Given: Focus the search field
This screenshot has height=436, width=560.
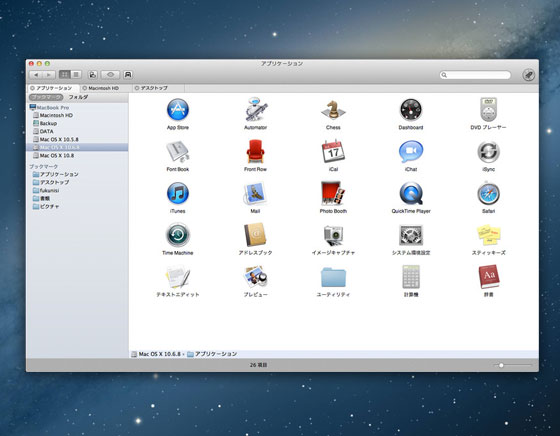Looking at the screenshot, I should click(475, 75).
